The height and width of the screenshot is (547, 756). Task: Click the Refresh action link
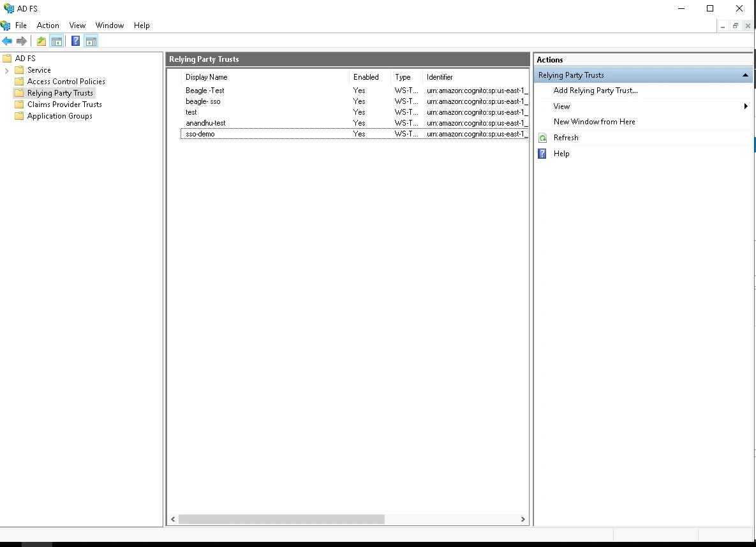(565, 138)
